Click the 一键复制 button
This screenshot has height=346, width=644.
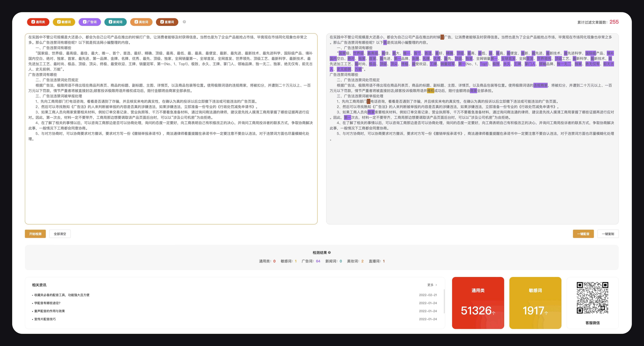[608, 234]
